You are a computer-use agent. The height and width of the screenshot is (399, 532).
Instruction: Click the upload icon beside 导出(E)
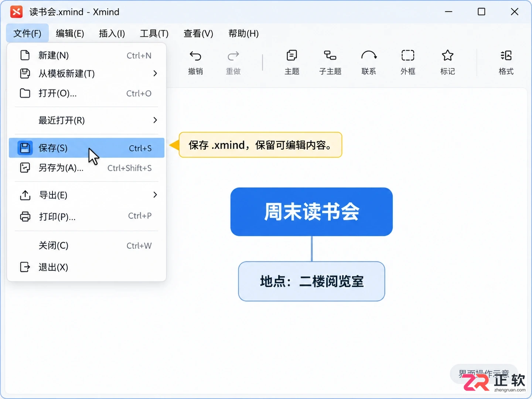coord(25,195)
